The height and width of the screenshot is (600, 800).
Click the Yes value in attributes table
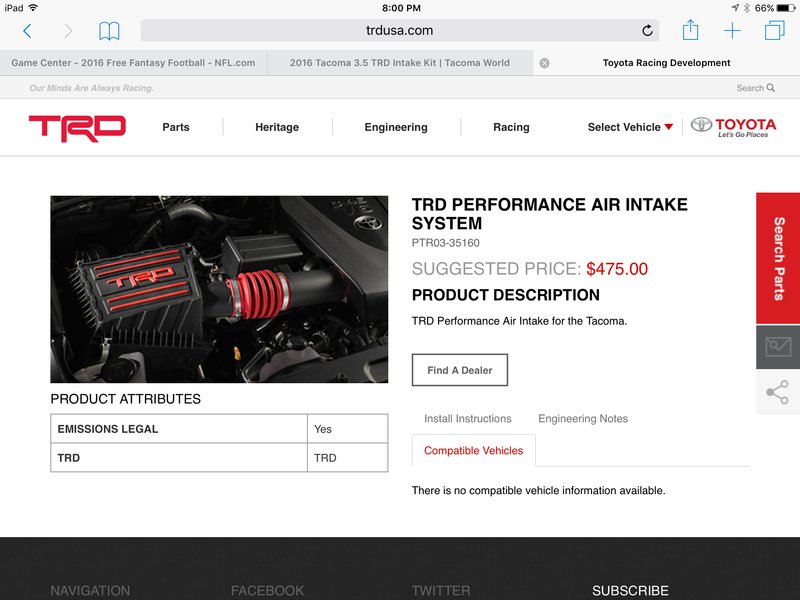pyautogui.click(x=323, y=429)
